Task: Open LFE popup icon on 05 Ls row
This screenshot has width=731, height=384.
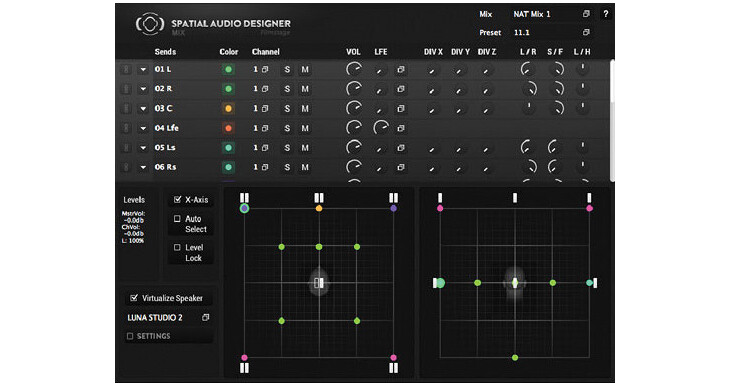Action: point(400,148)
